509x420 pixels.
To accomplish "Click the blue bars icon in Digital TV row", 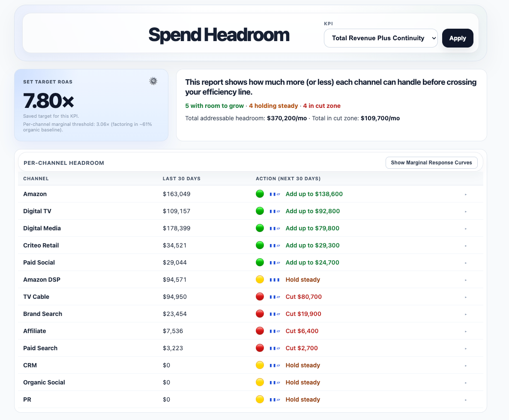I will tap(275, 211).
